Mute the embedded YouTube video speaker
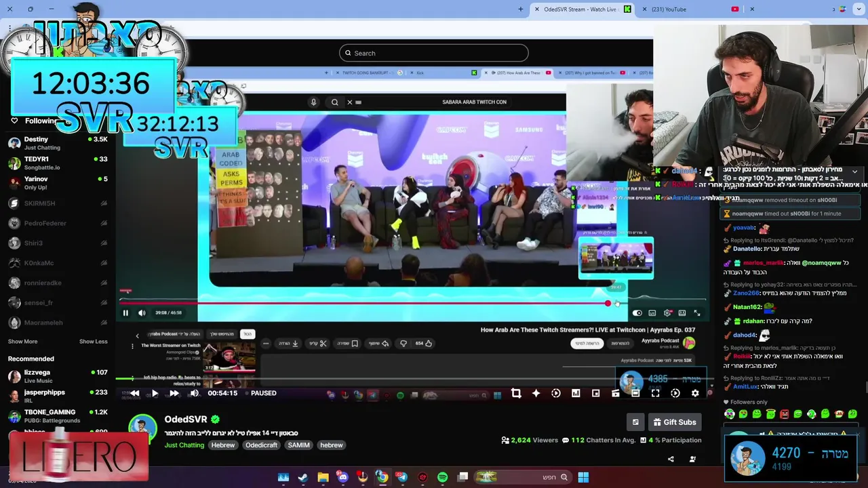This screenshot has width=868, height=488. (142, 313)
